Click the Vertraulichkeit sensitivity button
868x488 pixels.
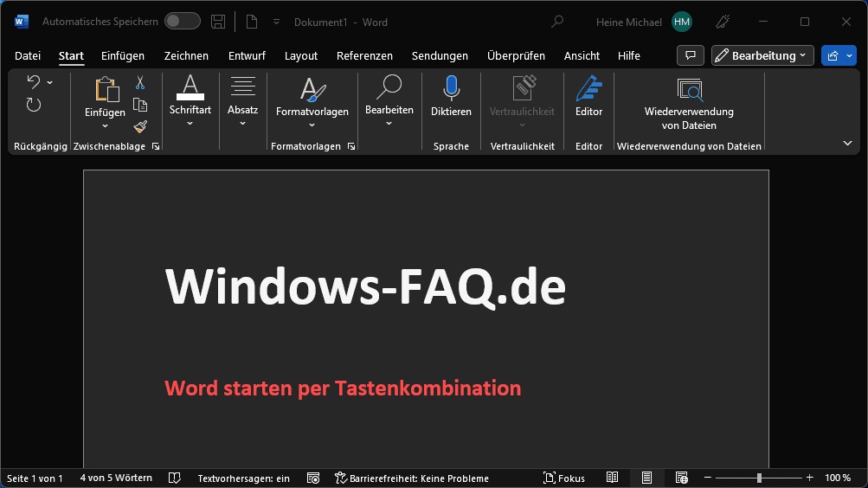(x=522, y=102)
